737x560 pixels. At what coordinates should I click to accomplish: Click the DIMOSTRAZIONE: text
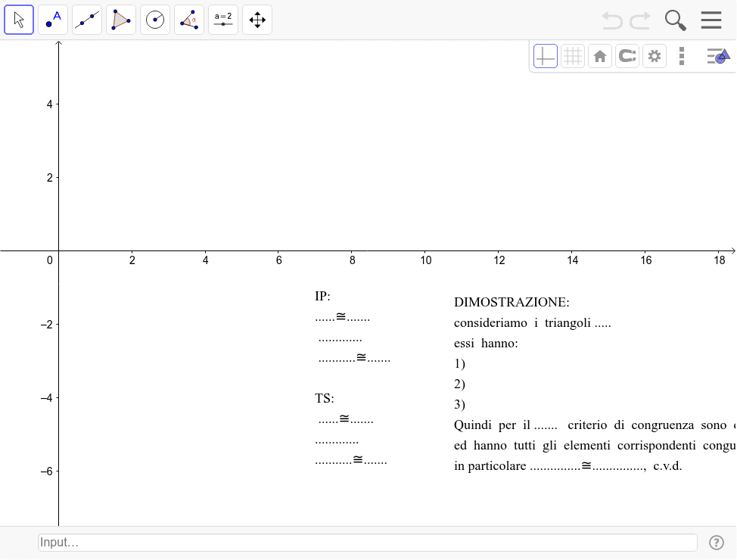[x=512, y=303]
